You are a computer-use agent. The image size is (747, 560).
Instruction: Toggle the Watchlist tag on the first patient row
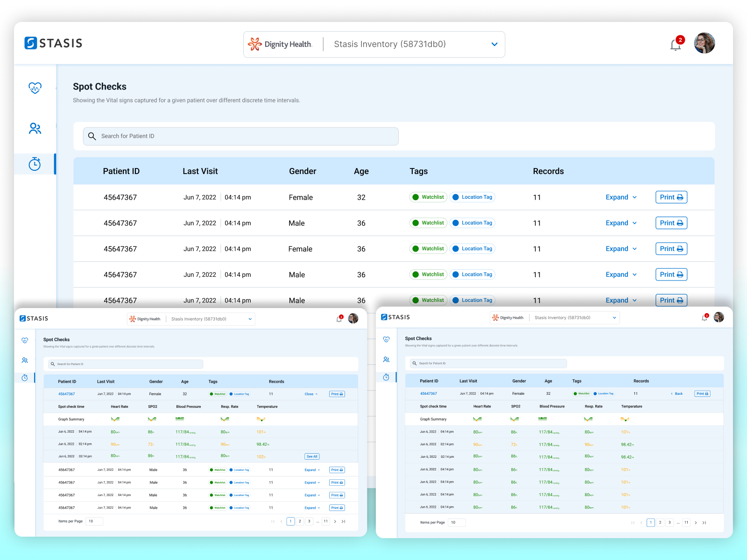tap(428, 197)
